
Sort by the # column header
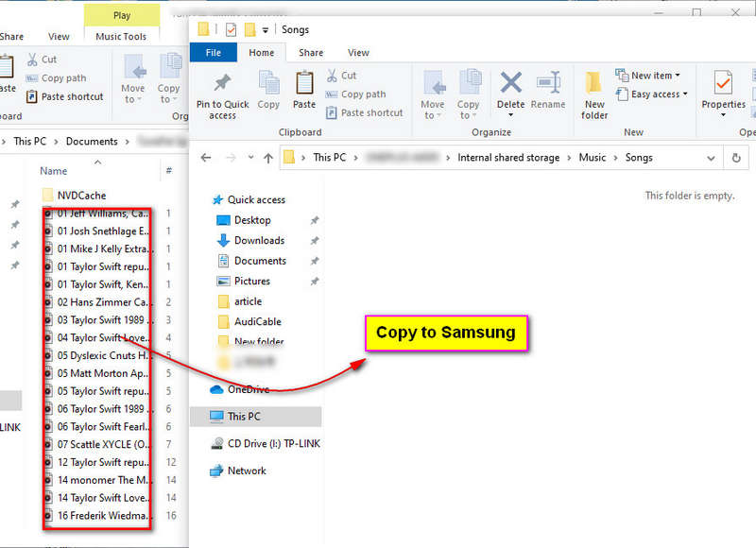tap(169, 171)
